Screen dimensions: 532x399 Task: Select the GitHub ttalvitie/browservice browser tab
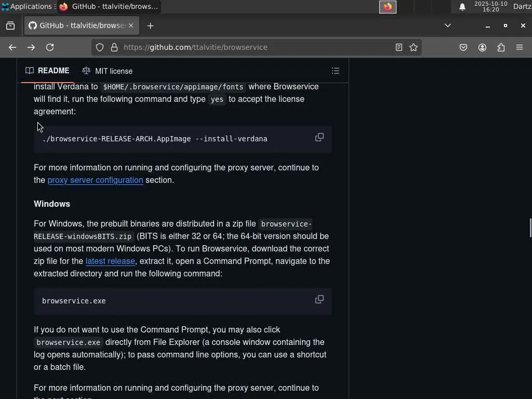click(x=82, y=26)
